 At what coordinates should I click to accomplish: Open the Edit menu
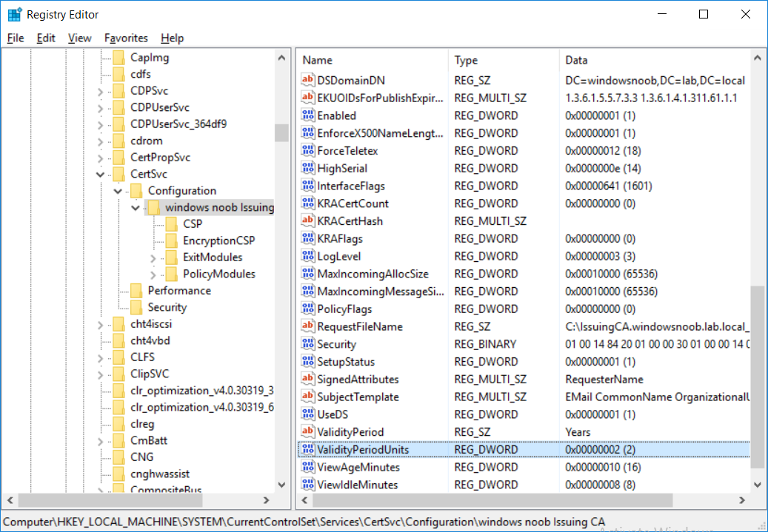click(x=46, y=38)
